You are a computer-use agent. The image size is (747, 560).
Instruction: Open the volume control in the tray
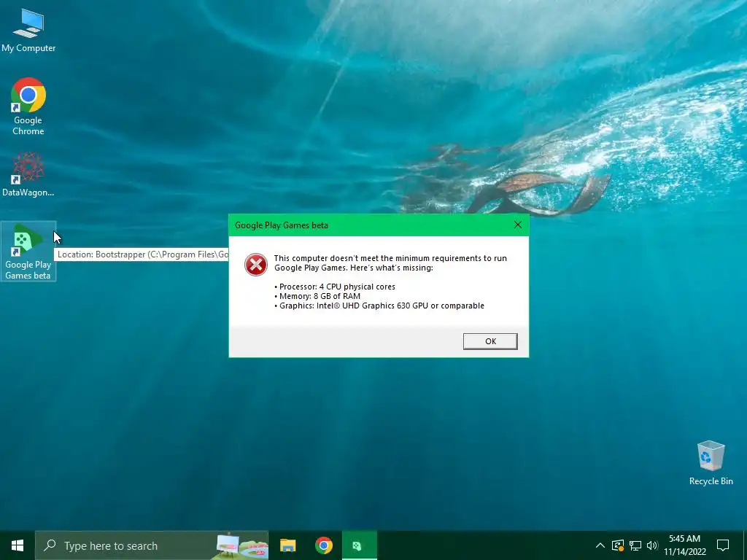(652, 545)
